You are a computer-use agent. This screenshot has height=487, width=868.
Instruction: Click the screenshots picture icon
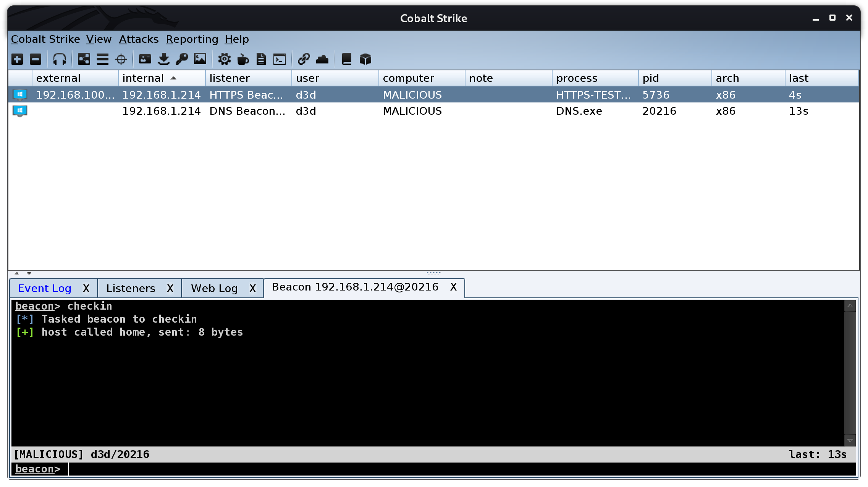point(200,59)
